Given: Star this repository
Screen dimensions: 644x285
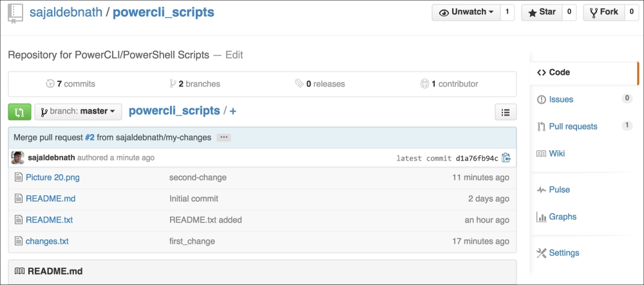Looking at the screenshot, I should pos(542,12).
